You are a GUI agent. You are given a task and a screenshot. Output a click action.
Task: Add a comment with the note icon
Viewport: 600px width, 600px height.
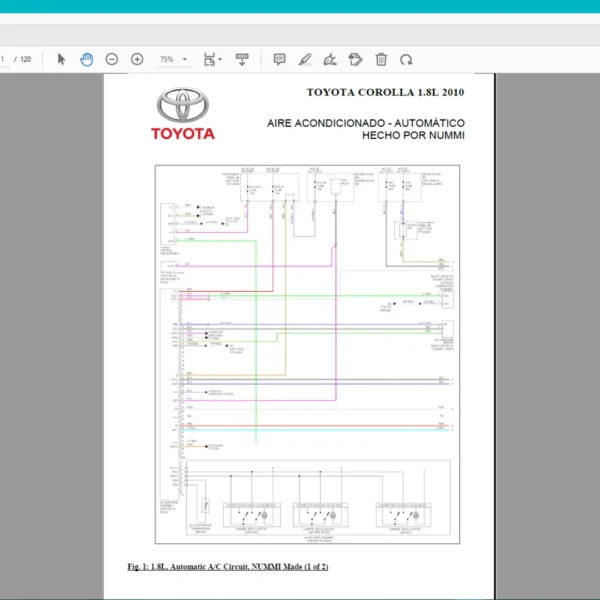coord(279,59)
